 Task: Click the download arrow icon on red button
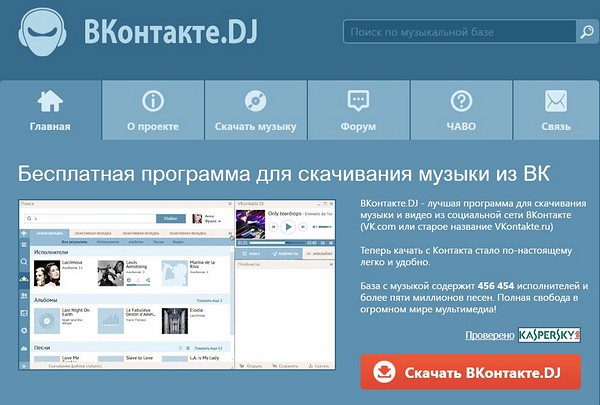click(x=384, y=372)
